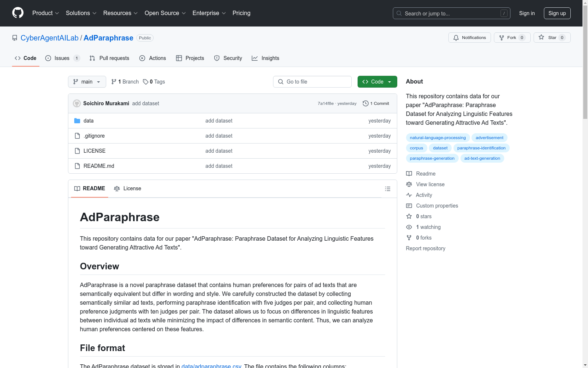Click the Pricing link

(x=241, y=13)
